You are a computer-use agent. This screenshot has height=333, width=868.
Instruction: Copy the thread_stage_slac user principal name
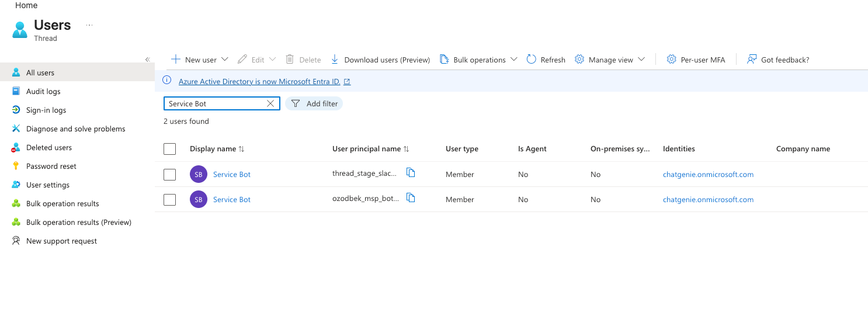(x=411, y=172)
